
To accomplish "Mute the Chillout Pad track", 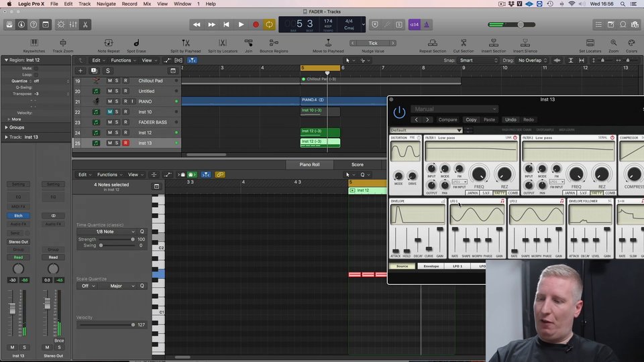I will (109, 81).
